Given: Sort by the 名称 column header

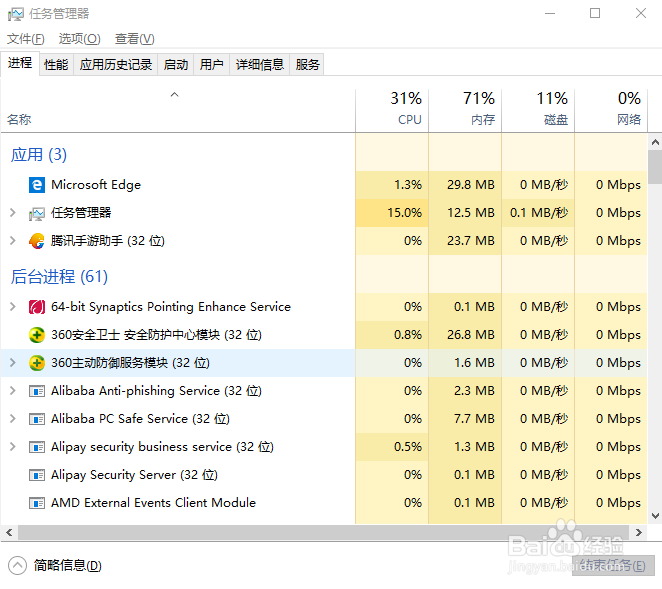Looking at the screenshot, I should point(178,111).
